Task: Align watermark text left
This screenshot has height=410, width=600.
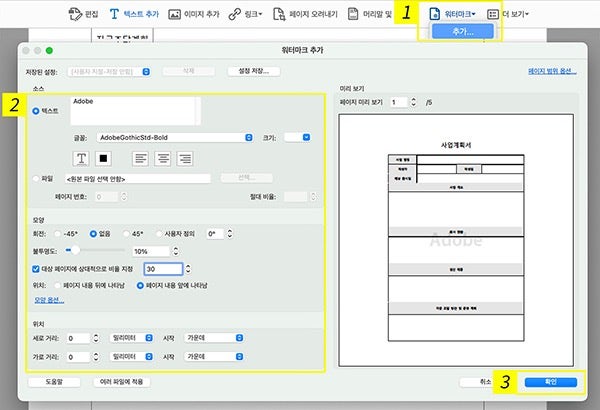Action: pos(140,158)
